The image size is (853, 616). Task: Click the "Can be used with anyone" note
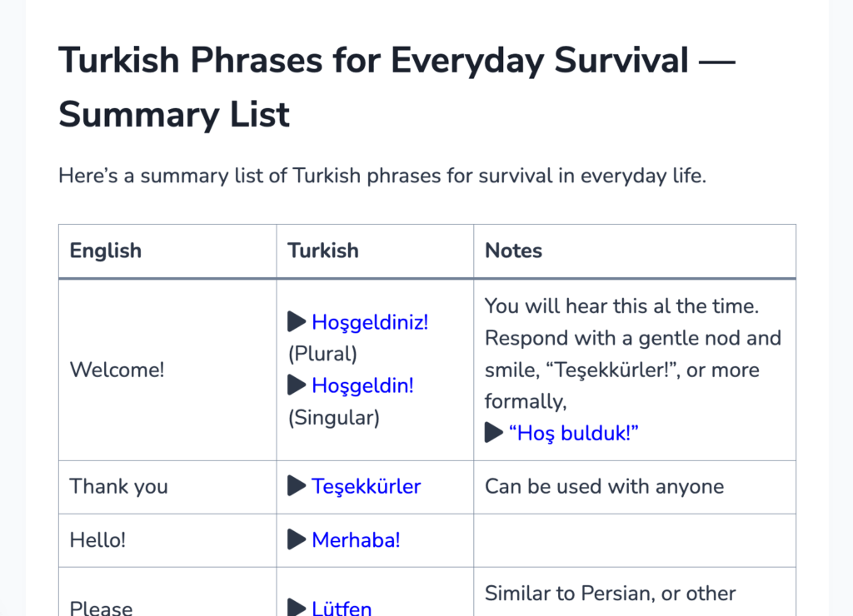(x=604, y=486)
